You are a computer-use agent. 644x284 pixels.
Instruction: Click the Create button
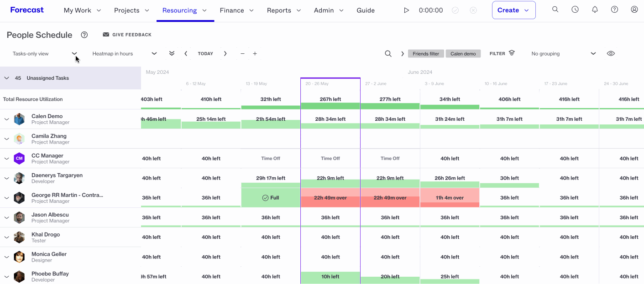point(513,10)
